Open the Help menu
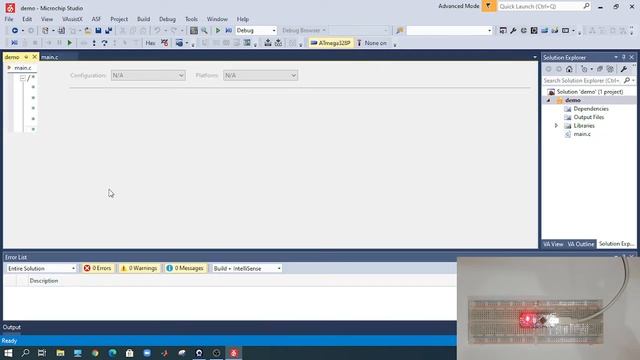 coord(242,19)
